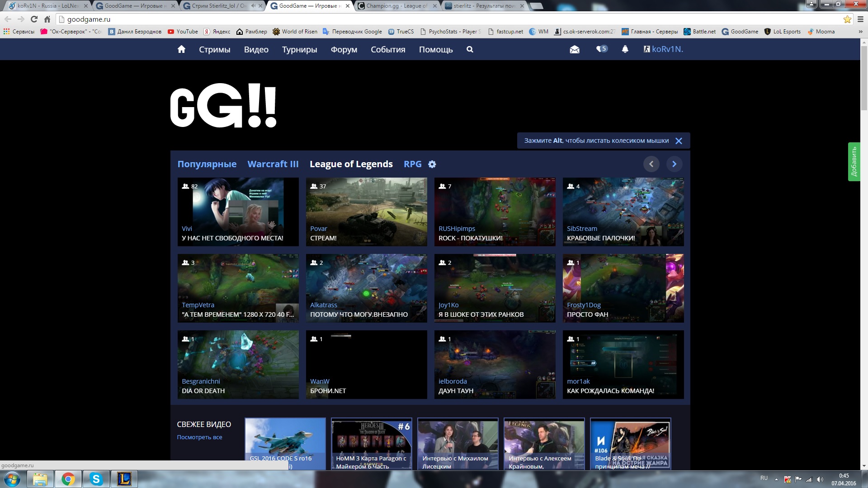Click the Посмотреть все videos link

(199, 437)
